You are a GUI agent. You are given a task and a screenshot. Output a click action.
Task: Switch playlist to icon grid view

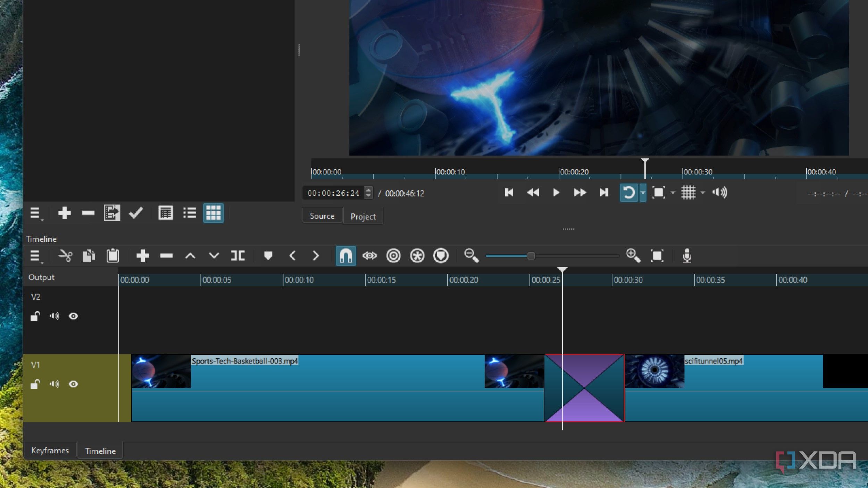point(213,213)
